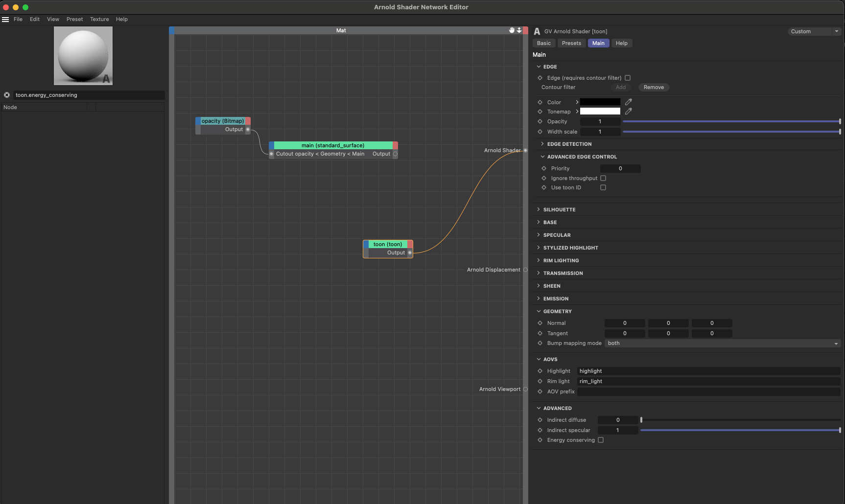Clear the toon.energy_conserving search via the x icon
This screenshot has width=845, height=504.
coord(7,95)
